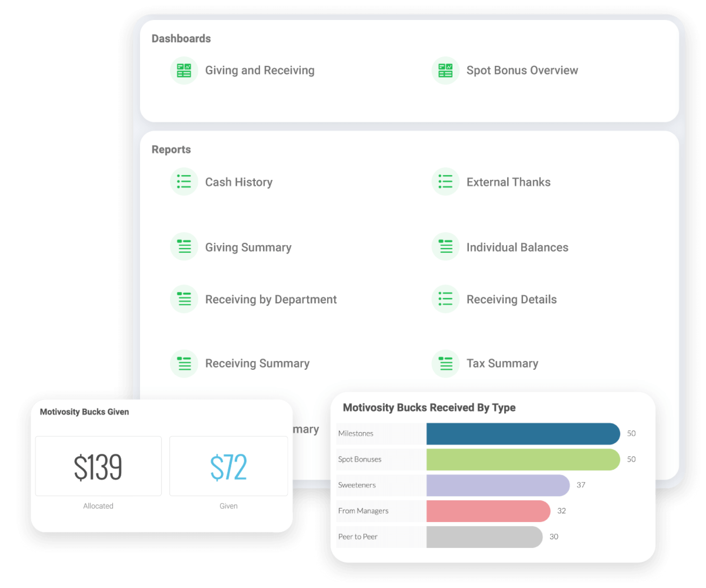Click the Spot Bonuses row label

tap(360, 460)
